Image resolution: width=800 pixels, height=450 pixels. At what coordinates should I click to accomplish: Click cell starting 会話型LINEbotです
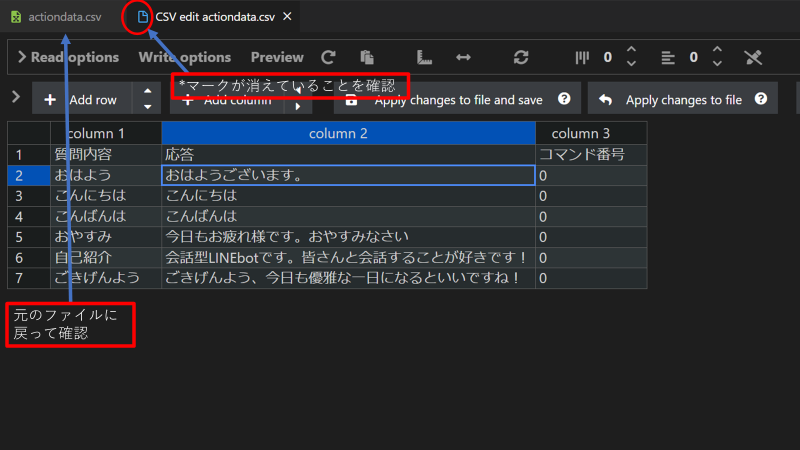(348, 258)
